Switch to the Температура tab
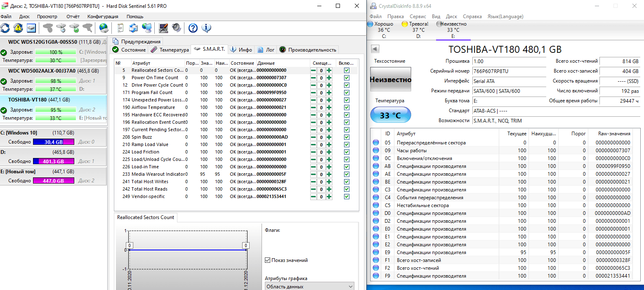Screen dimensions: 644x290 170,50
